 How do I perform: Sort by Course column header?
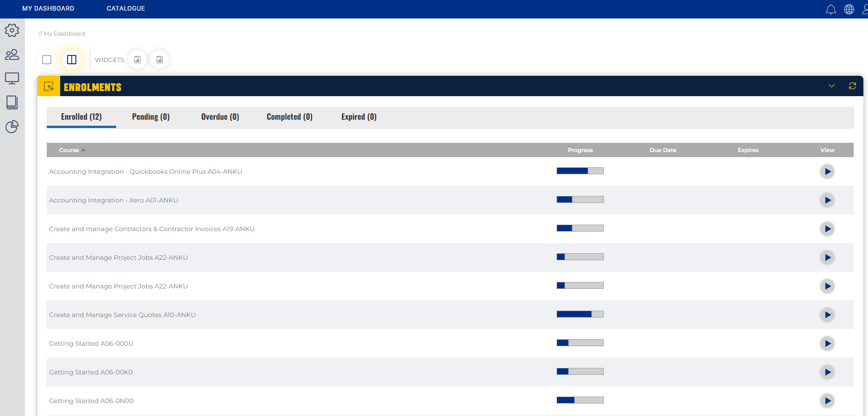pos(69,150)
